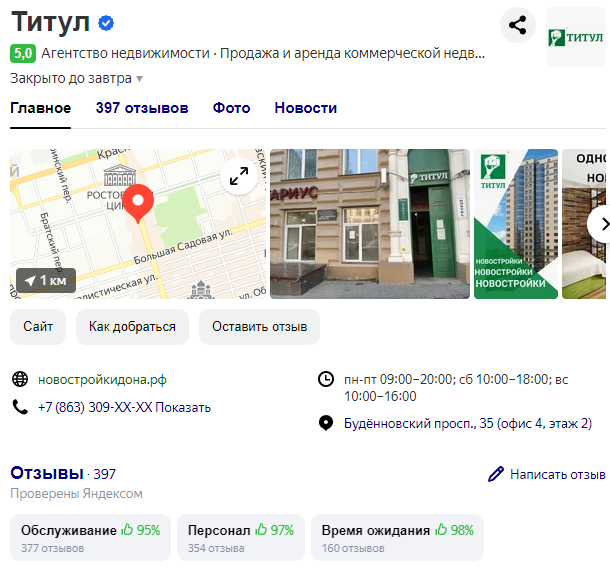Open the Фото tab
This screenshot has width=610, height=570.
231,108
